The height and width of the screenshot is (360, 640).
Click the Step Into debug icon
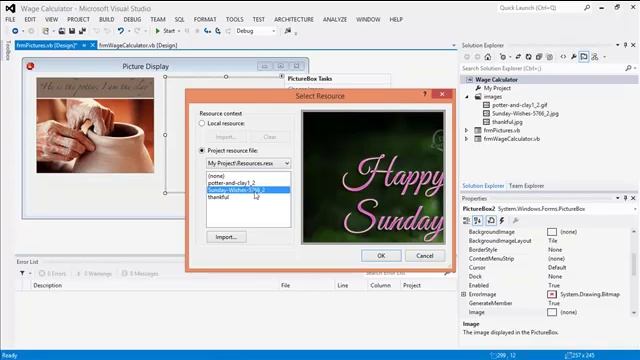click(x=207, y=31)
